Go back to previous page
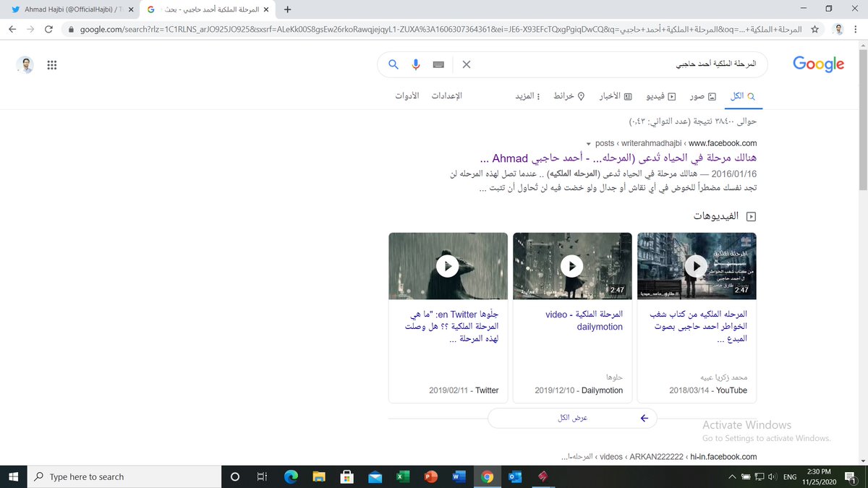The image size is (868, 488). point(12,29)
